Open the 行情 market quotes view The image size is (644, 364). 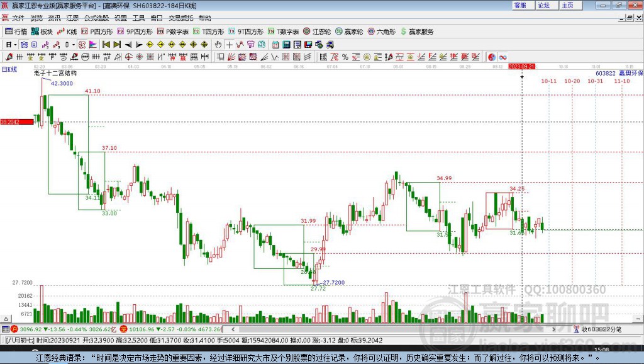(16, 31)
